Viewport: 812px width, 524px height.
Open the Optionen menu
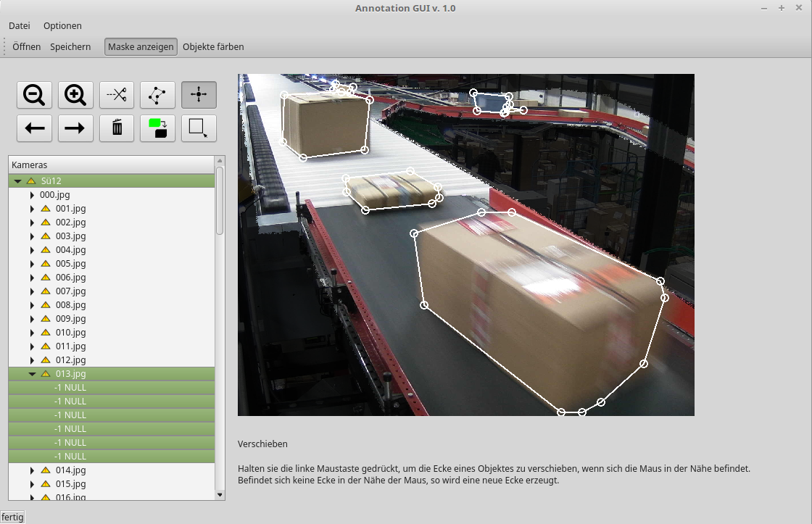click(62, 25)
